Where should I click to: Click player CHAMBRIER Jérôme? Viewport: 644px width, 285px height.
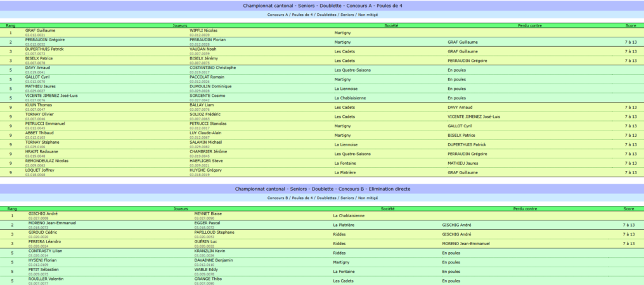pyautogui.click(x=209, y=151)
